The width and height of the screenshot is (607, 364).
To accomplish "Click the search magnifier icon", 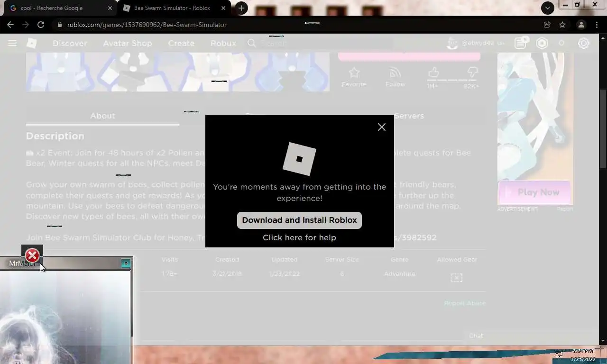I will pos(252,43).
